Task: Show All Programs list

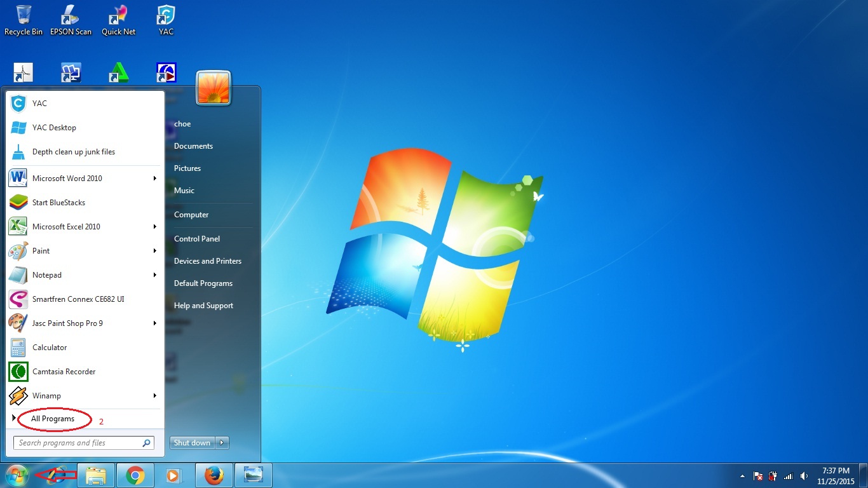Action: tap(52, 419)
